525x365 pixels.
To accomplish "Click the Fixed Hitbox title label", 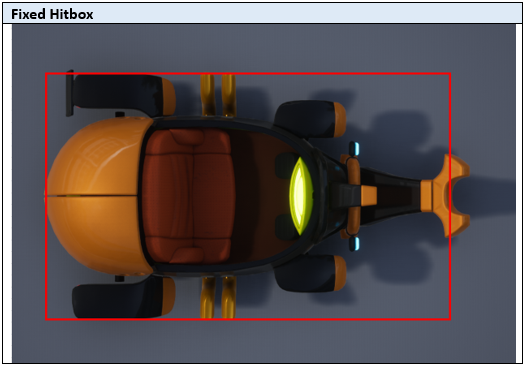I will (52, 14).
